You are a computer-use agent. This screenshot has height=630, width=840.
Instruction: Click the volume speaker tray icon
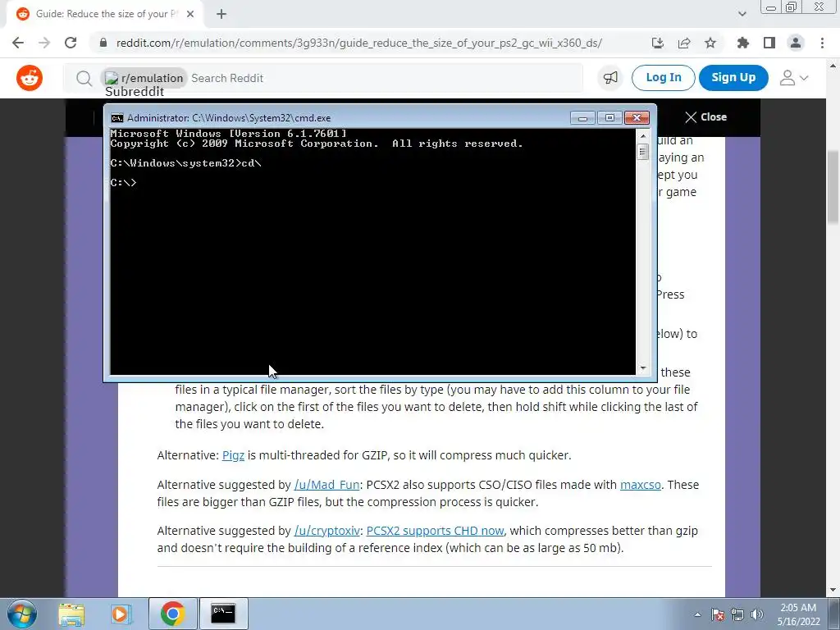pos(757,614)
